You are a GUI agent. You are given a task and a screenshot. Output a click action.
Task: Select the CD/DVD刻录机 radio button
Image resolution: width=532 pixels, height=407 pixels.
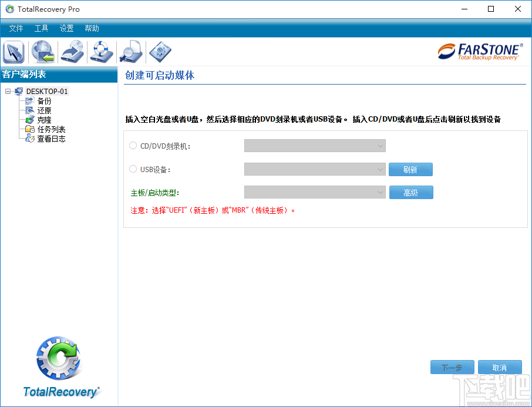pyautogui.click(x=133, y=145)
